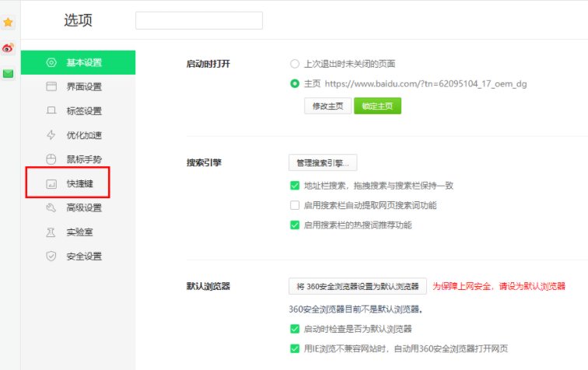Click the 默认浏览器 section label
Image resolution: width=588 pixels, height=370 pixels.
[208, 286]
